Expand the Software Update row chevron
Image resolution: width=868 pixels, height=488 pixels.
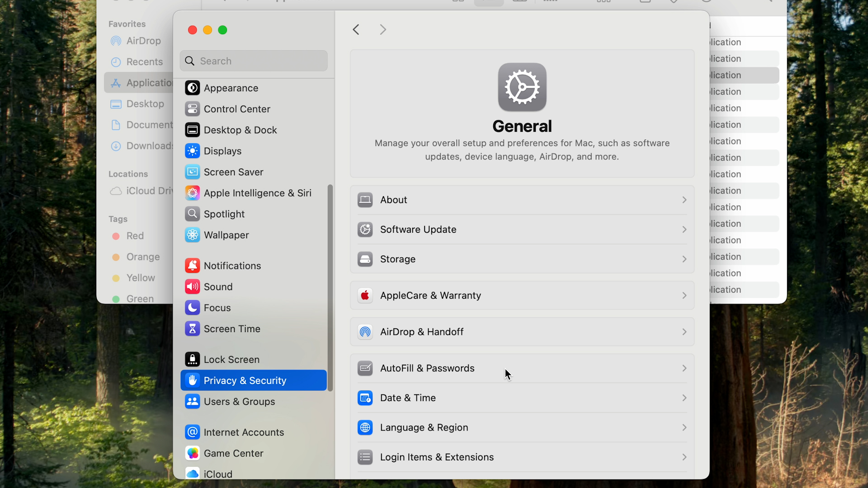coord(684,230)
